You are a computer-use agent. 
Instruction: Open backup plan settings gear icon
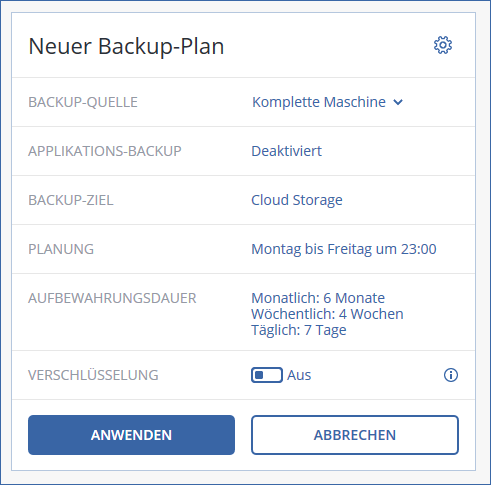pyautogui.click(x=443, y=45)
